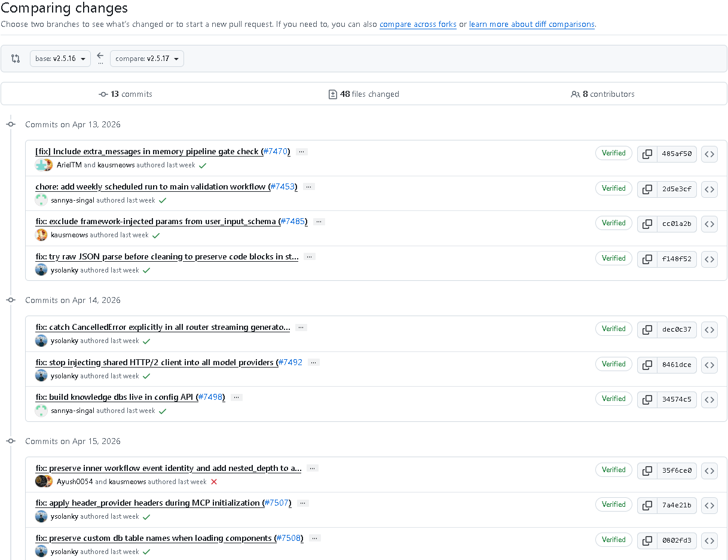Open pull request #7453 link
Viewport: 728px width, 560px height.
click(282, 186)
